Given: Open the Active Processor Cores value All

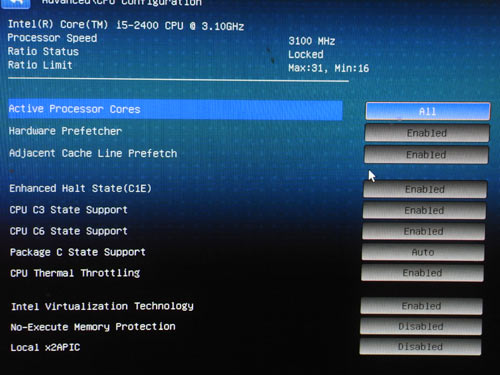Looking at the screenshot, I should (428, 111).
